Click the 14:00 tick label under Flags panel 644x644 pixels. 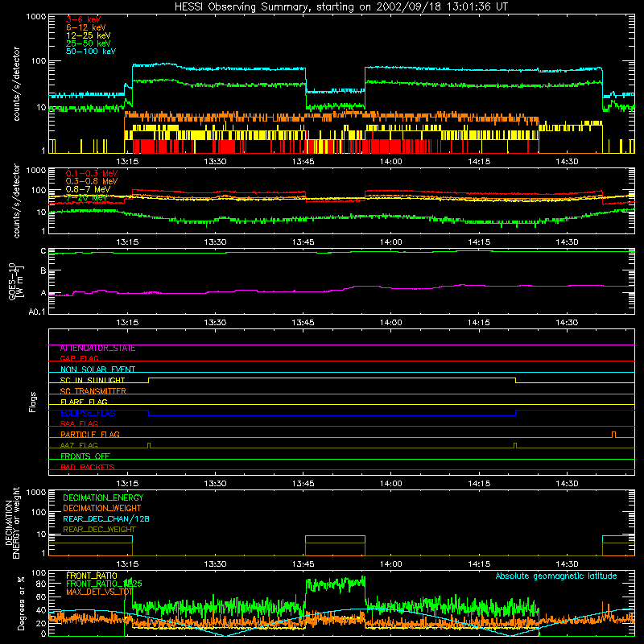[390, 484]
